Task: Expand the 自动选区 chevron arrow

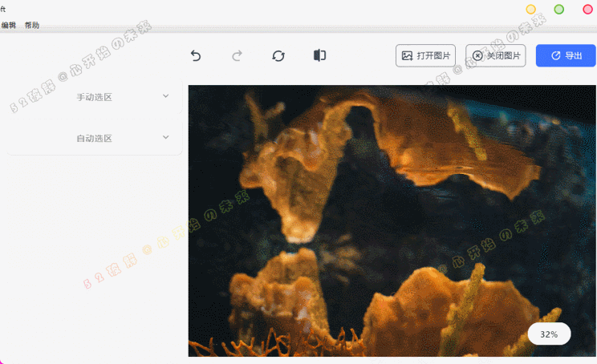Action: click(x=166, y=137)
